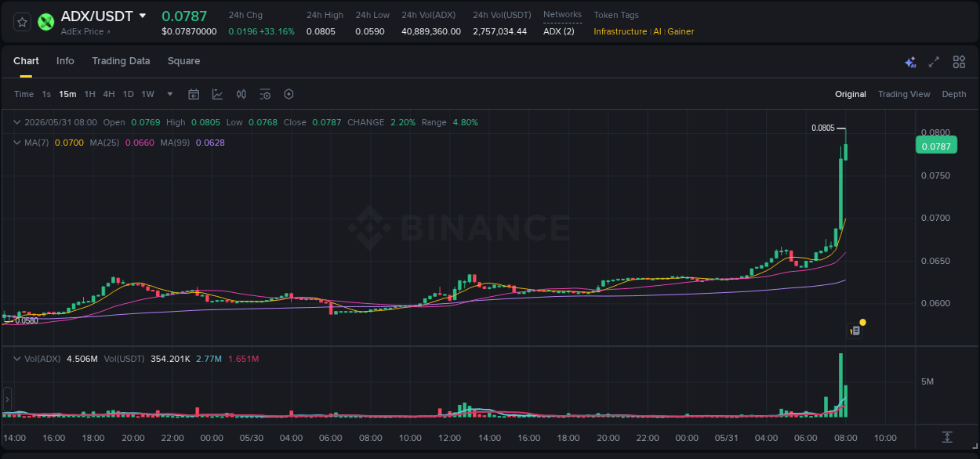Image resolution: width=980 pixels, height=459 pixels.
Task: Click the tallest green volume bar
Action: click(840, 385)
